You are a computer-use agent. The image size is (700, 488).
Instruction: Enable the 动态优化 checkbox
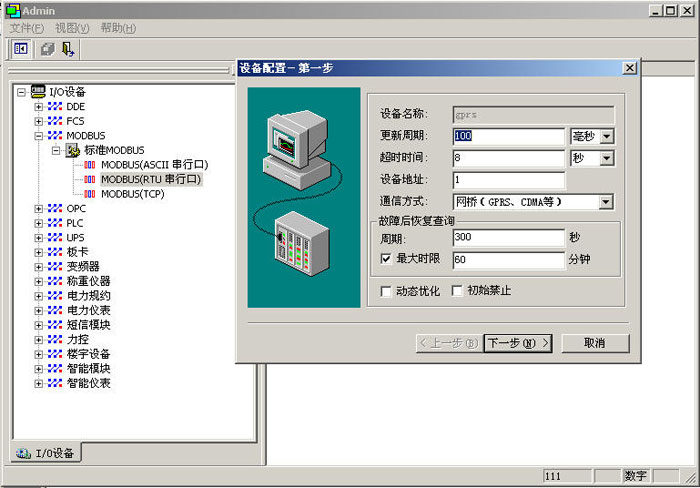[387, 291]
